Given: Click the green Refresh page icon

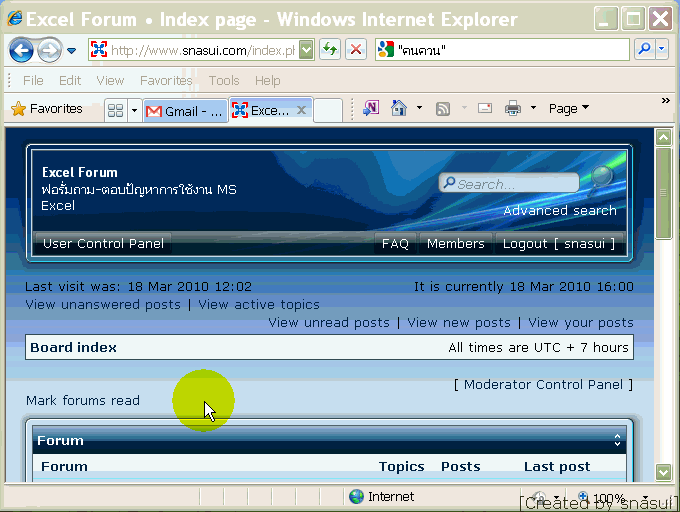Looking at the screenshot, I should pyautogui.click(x=330, y=50).
